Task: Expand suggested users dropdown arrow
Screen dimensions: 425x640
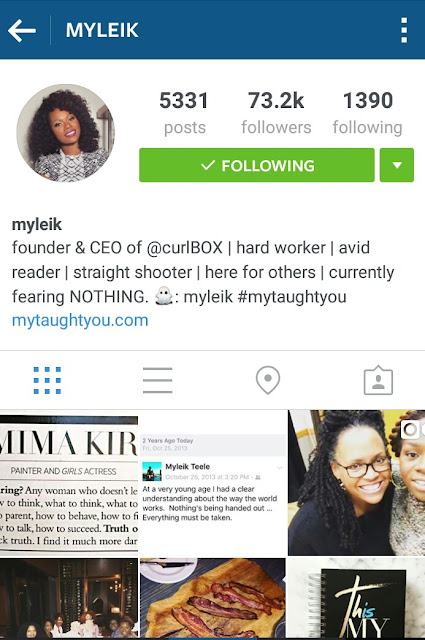Action: pos(397,165)
